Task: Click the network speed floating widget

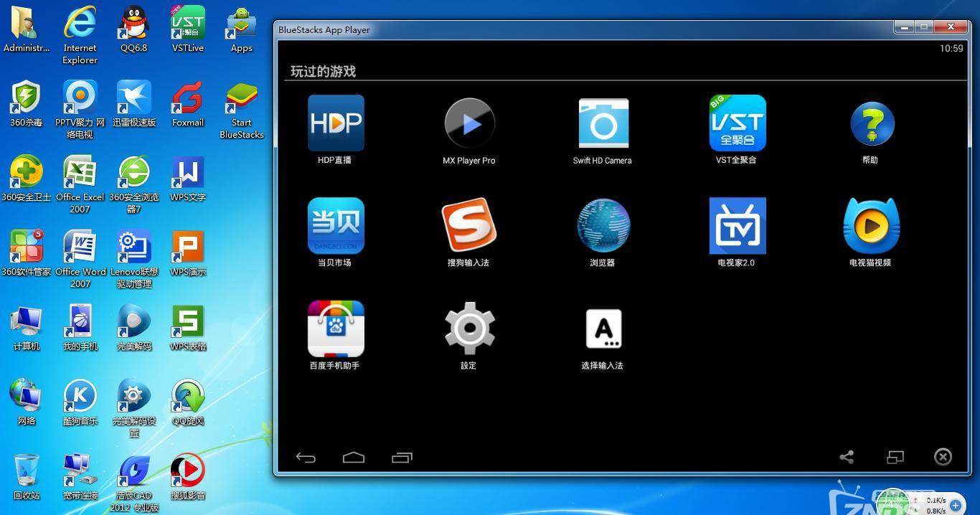Action: click(x=920, y=504)
